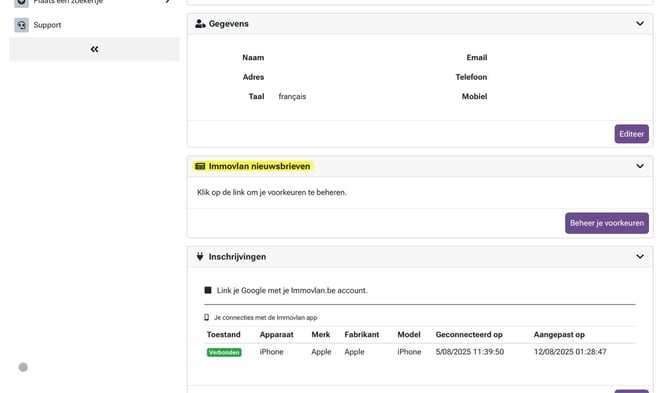Click the Aangepast op column header

pyautogui.click(x=559, y=334)
